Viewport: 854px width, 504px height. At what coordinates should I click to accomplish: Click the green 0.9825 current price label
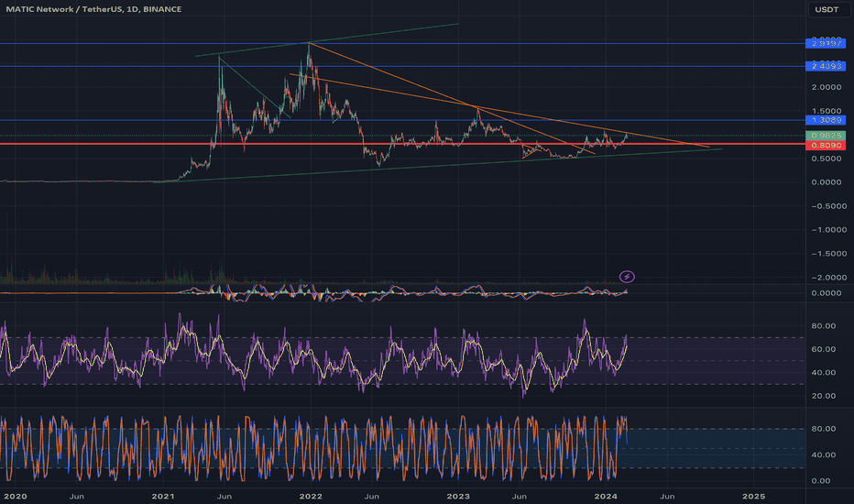pos(826,135)
